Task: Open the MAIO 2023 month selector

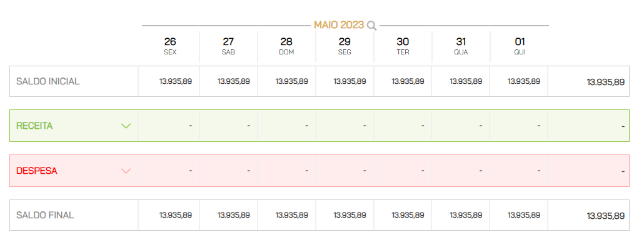Action: pos(339,25)
